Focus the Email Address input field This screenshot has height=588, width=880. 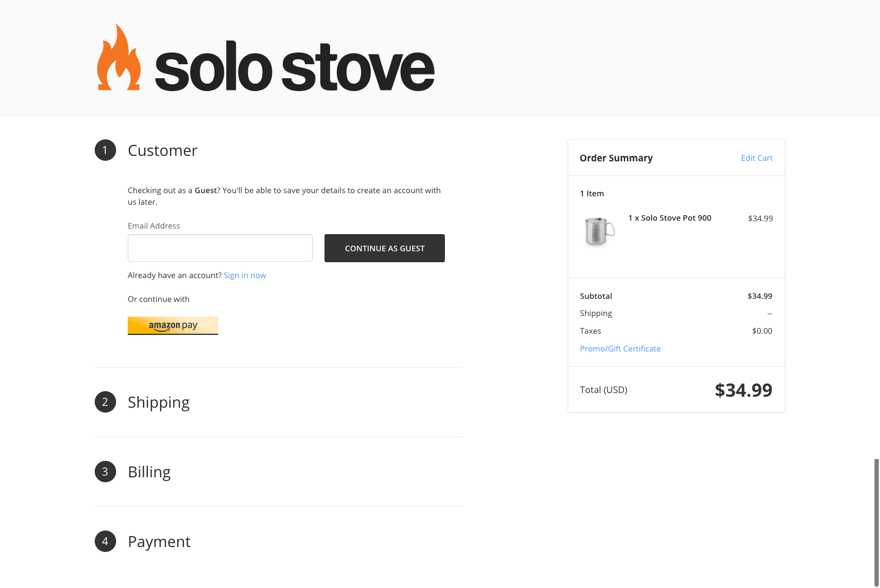[220, 248]
